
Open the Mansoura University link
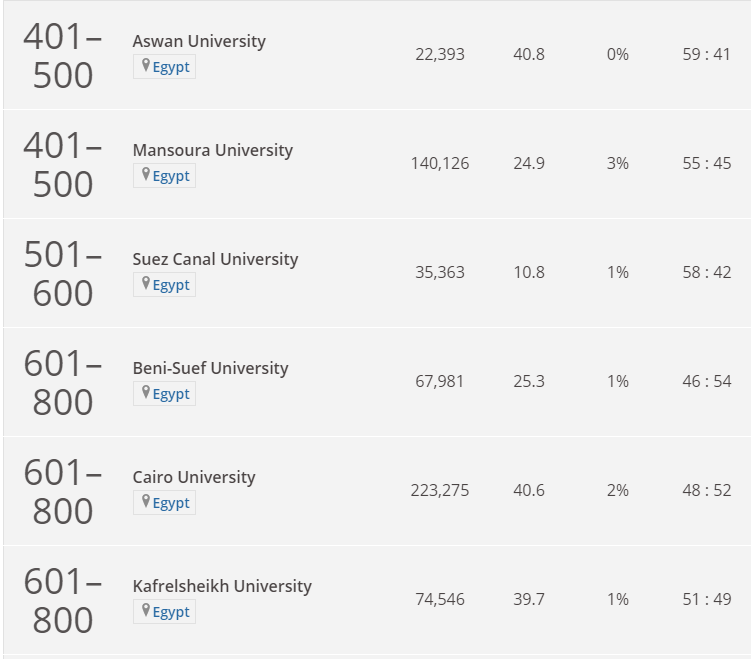213,150
